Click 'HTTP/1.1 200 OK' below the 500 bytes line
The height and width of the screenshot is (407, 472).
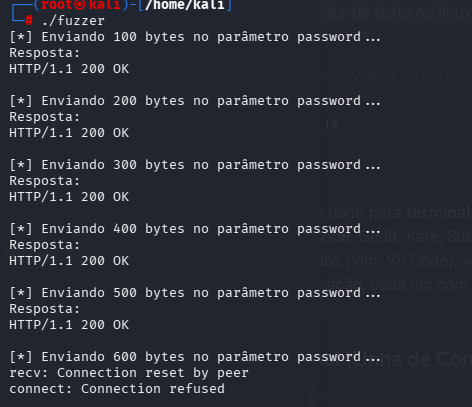[x=69, y=325]
